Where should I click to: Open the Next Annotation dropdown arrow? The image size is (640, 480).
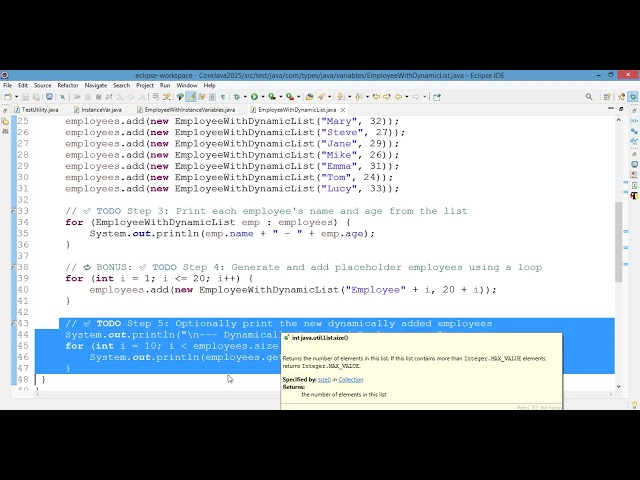(x=349, y=97)
